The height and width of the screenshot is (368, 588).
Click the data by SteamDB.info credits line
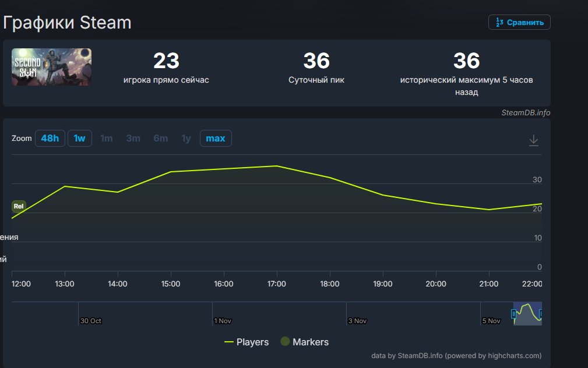pyautogui.click(x=456, y=356)
